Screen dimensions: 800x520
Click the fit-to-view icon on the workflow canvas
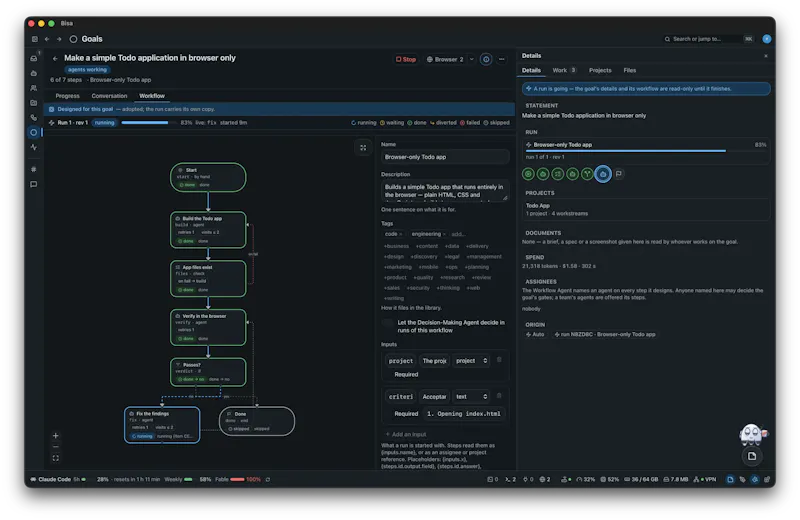coord(363,148)
